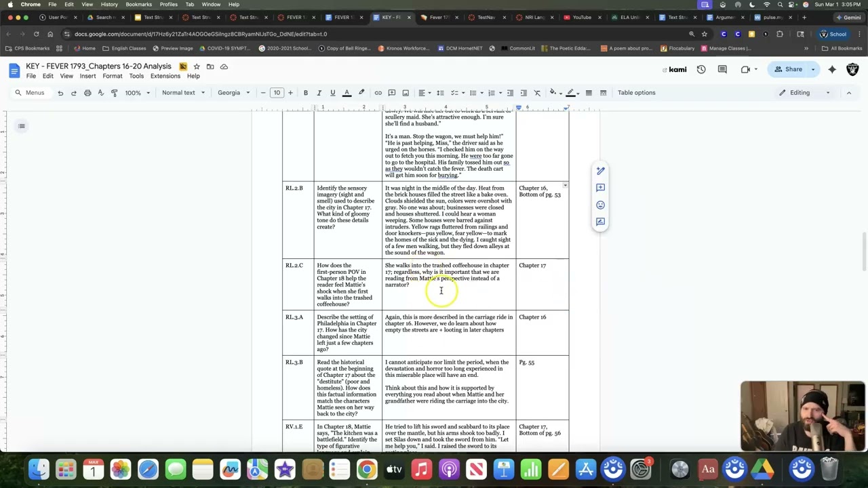The height and width of the screenshot is (488, 868).
Task: Suggest edits from the side floating panel
Action: pos(600,222)
